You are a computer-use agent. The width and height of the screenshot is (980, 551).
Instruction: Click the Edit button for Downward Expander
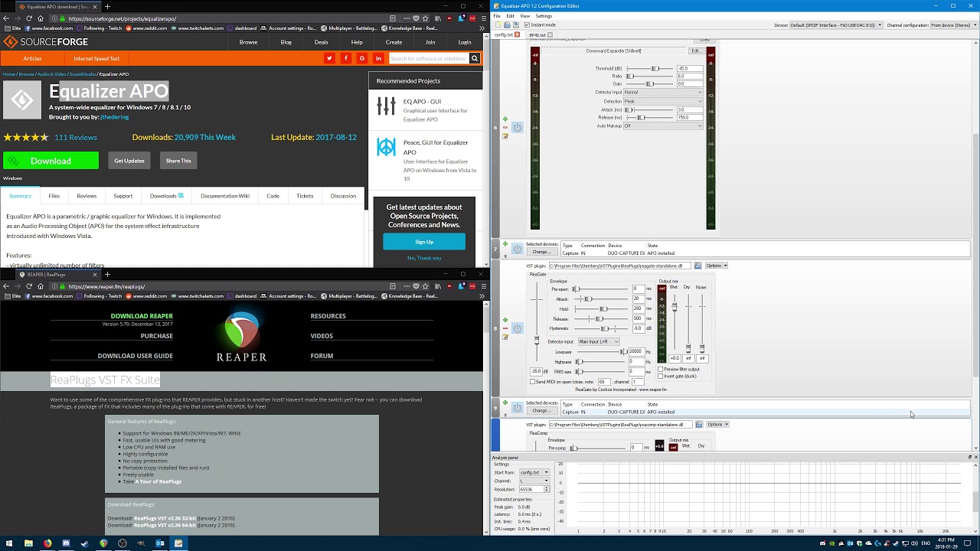pyautogui.click(x=696, y=51)
